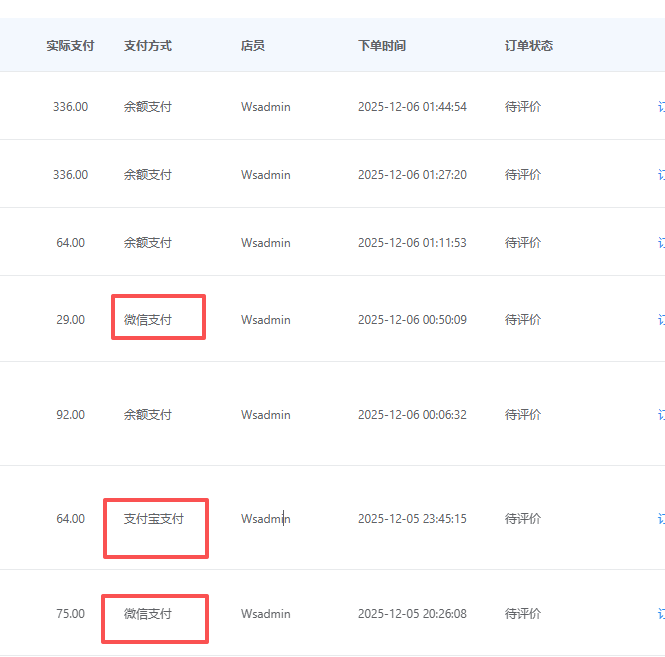Image resolution: width=665 pixels, height=657 pixels.
Task: Click 待评价 status in the 01:11:53 row
Action: [523, 243]
